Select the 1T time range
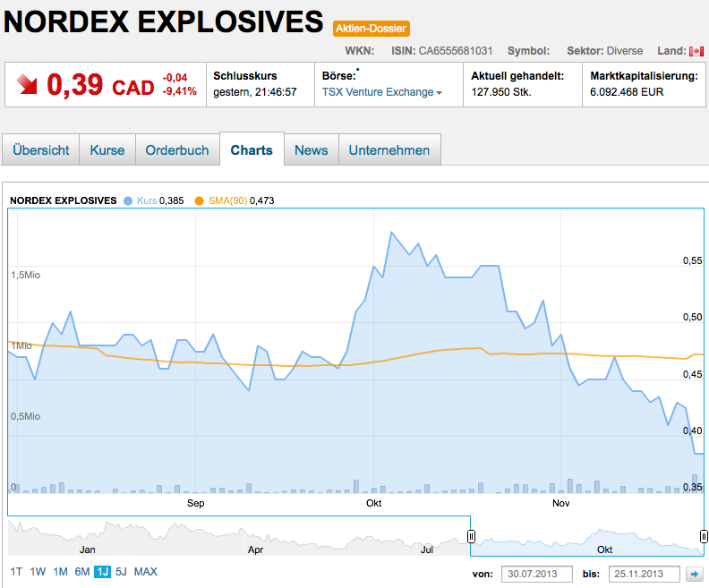Image resolution: width=709 pixels, height=588 pixels. click(16, 572)
